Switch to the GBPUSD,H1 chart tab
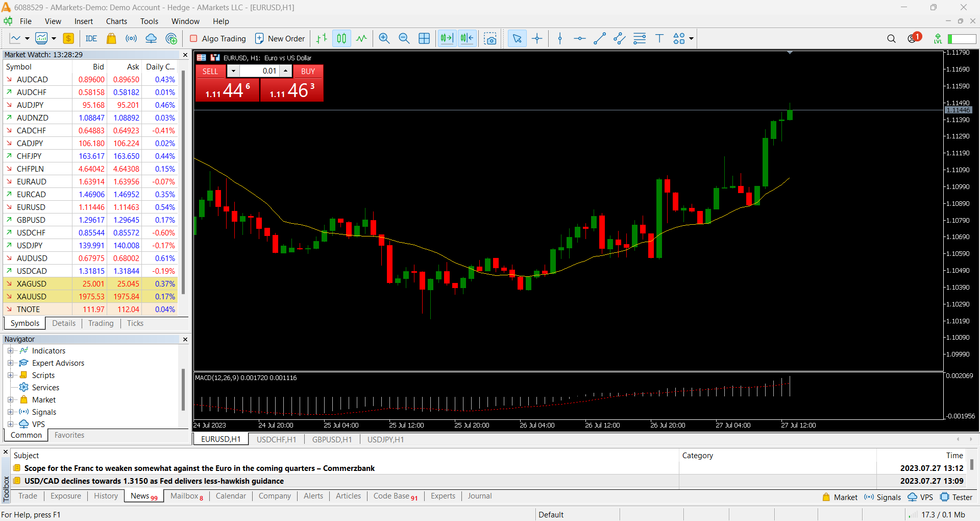This screenshot has height=521, width=980. tap(332, 439)
